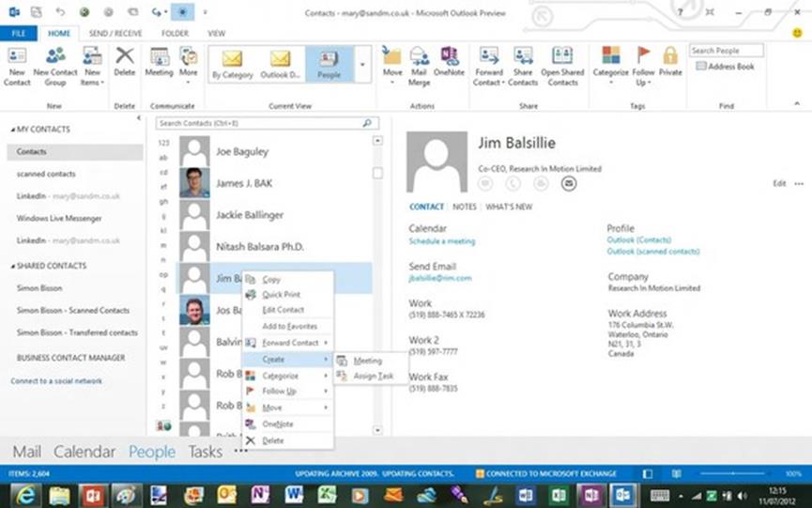Open the Windows Live Messenger folder
812x508 pixels.
click(x=59, y=219)
